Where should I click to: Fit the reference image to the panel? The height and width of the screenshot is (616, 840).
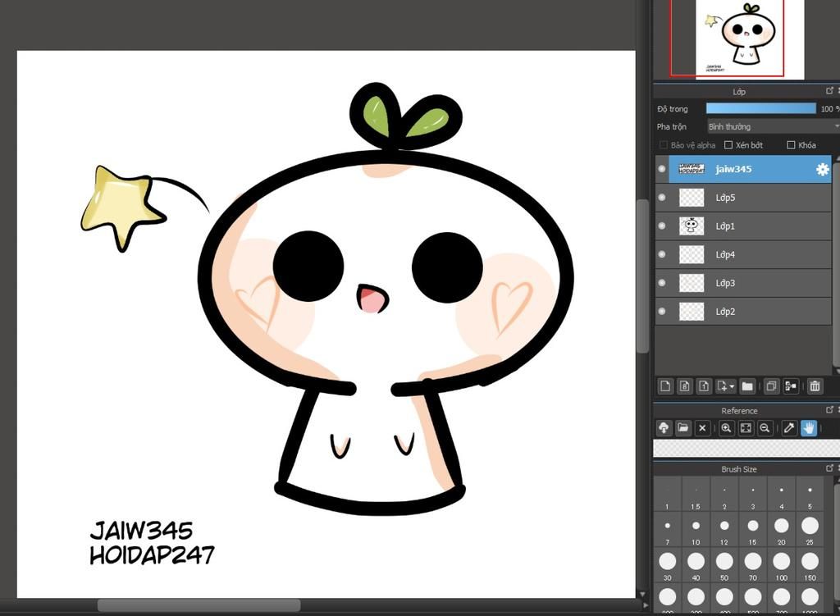tap(746, 428)
